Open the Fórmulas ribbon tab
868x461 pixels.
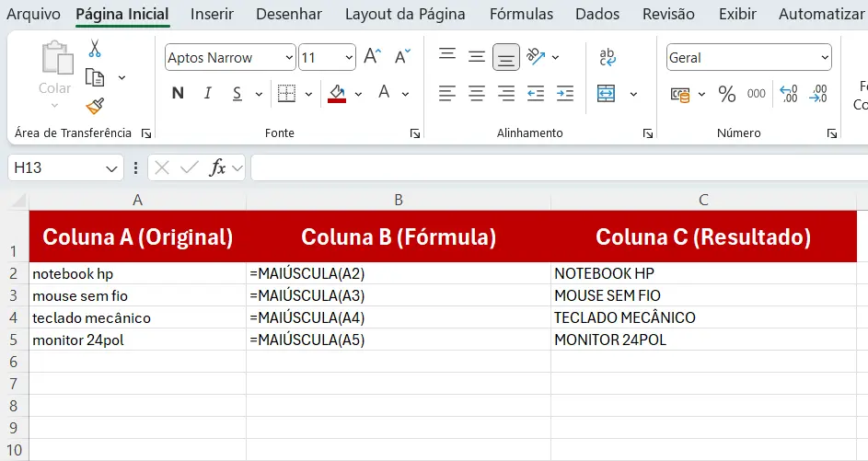point(521,15)
